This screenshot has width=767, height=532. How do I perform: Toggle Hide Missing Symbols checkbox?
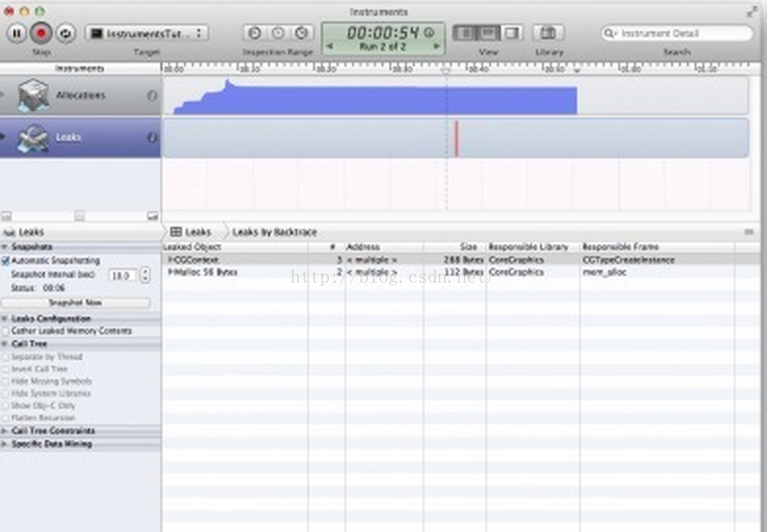coord(6,381)
